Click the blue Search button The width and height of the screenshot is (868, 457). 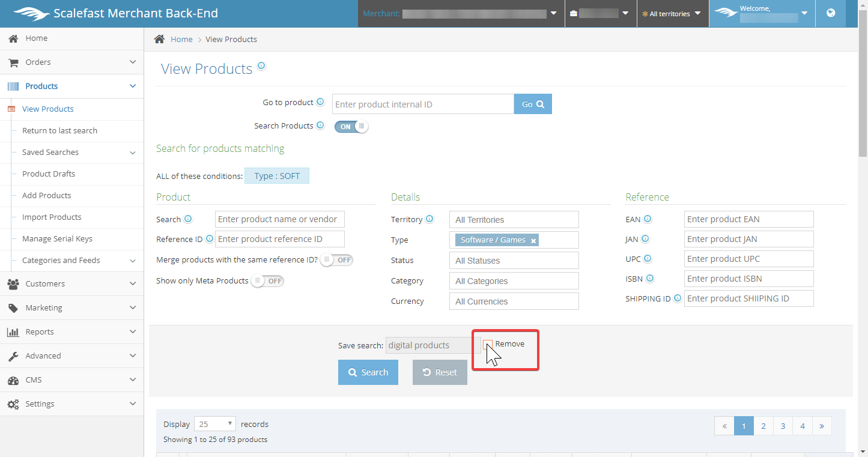coord(368,372)
